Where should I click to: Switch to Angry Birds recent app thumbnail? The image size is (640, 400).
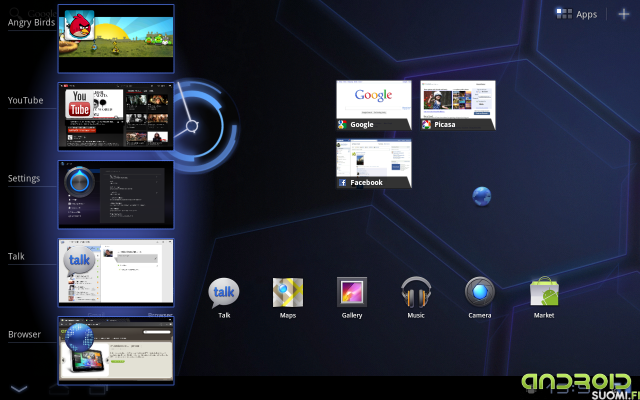click(116, 39)
